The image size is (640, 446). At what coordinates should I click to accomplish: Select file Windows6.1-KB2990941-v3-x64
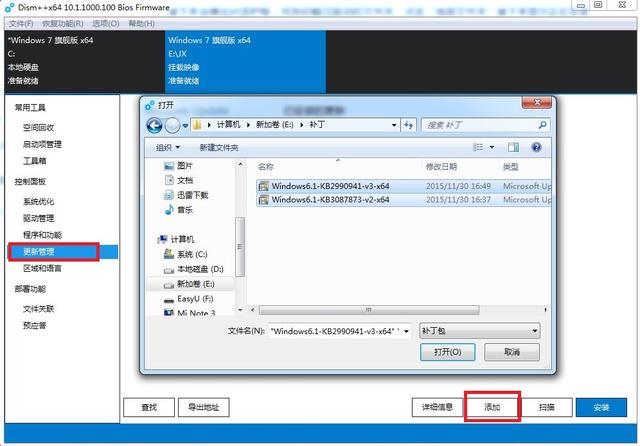(404, 186)
